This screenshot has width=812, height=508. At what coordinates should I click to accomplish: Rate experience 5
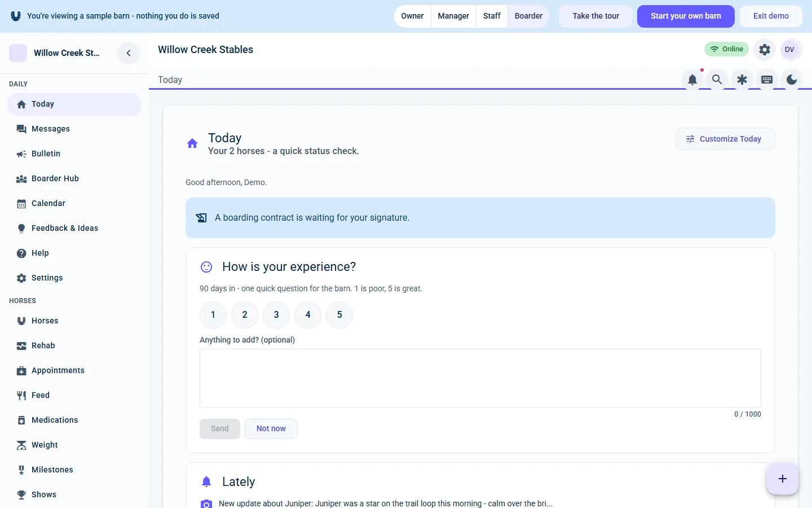(339, 314)
